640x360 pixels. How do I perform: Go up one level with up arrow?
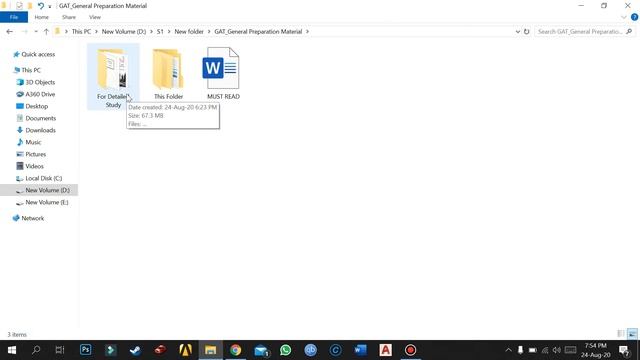pyautogui.click(x=46, y=31)
